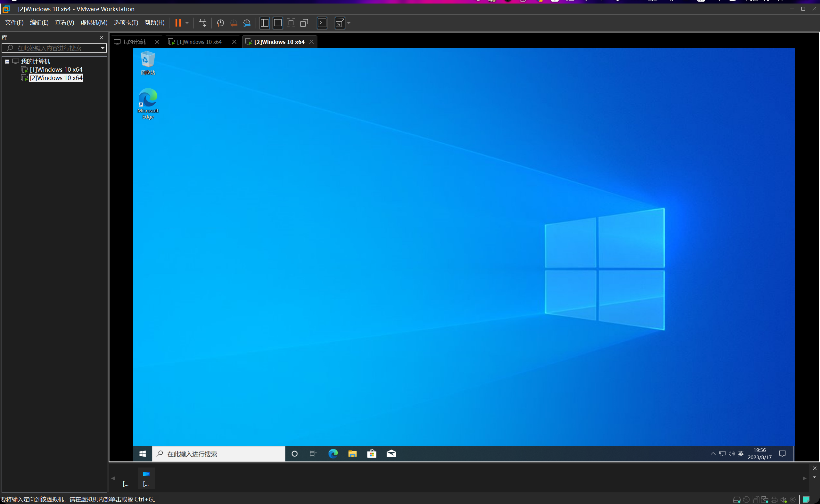
Task: Click the guest network tray icon
Action: 722,454
